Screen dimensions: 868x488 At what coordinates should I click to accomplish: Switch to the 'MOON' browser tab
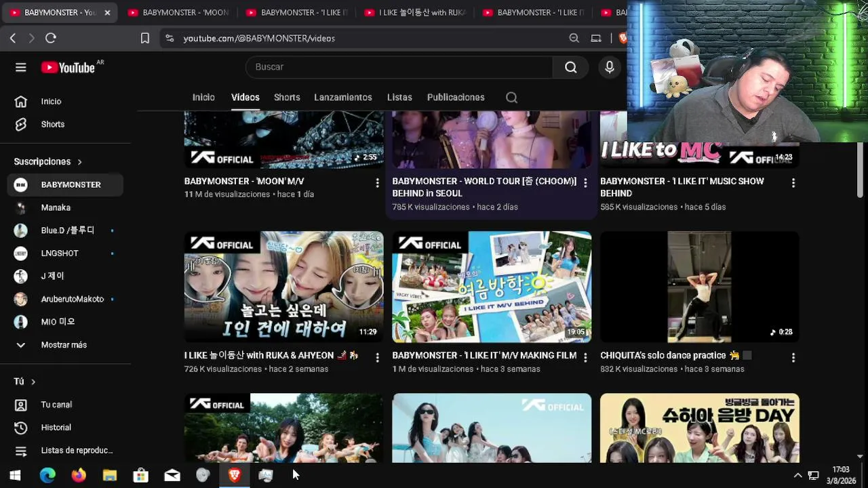point(178,13)
